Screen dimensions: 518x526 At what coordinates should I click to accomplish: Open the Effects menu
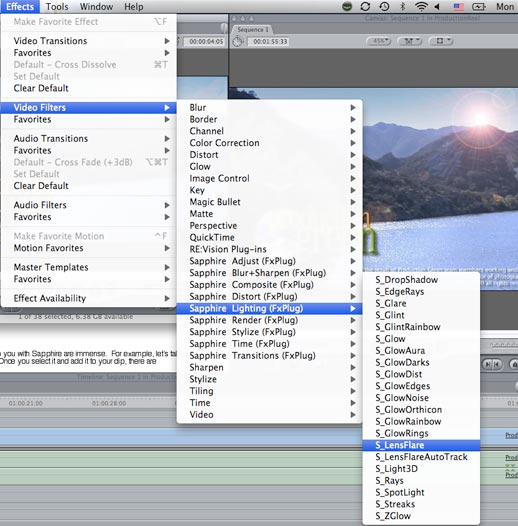pyautogui.click(x=20, y=6)
